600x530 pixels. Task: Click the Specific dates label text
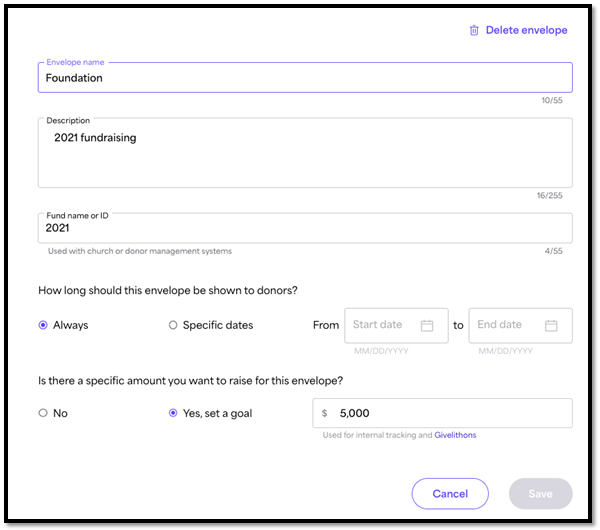coord(218,325)
